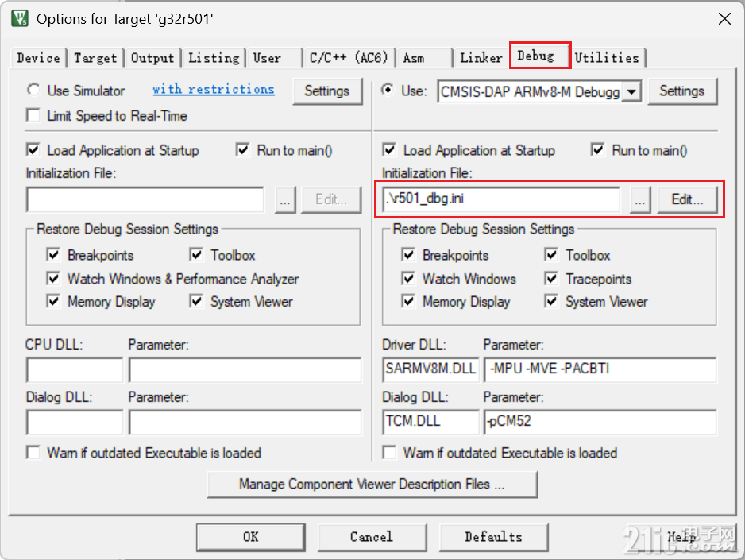Click the r501_dbg.ini initialization file field
The width and height of the screenshot is (745, 560).
(501, 199)
